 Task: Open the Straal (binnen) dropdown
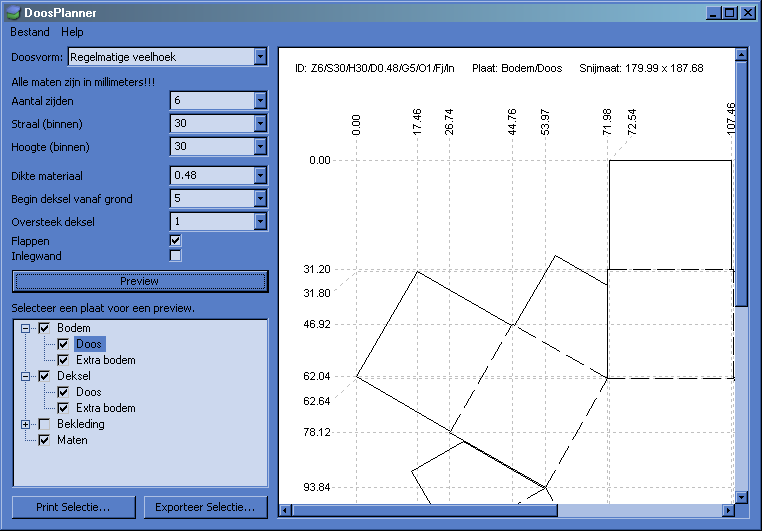point(260,124)
